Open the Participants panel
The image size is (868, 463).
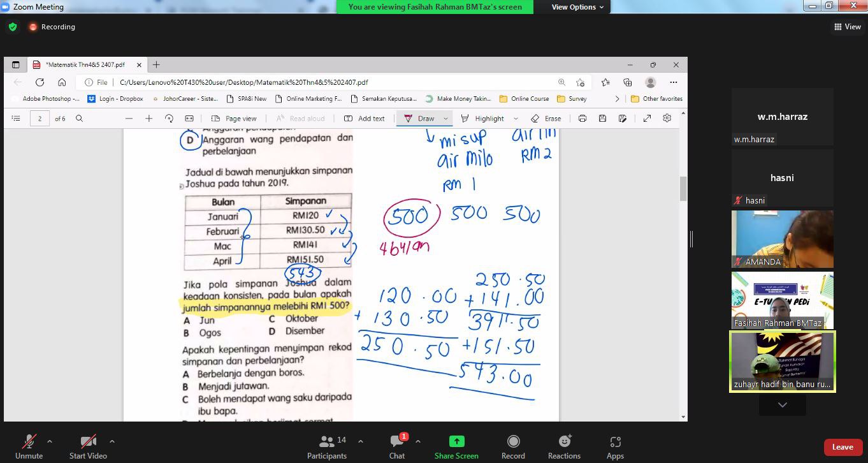(327, 446)
